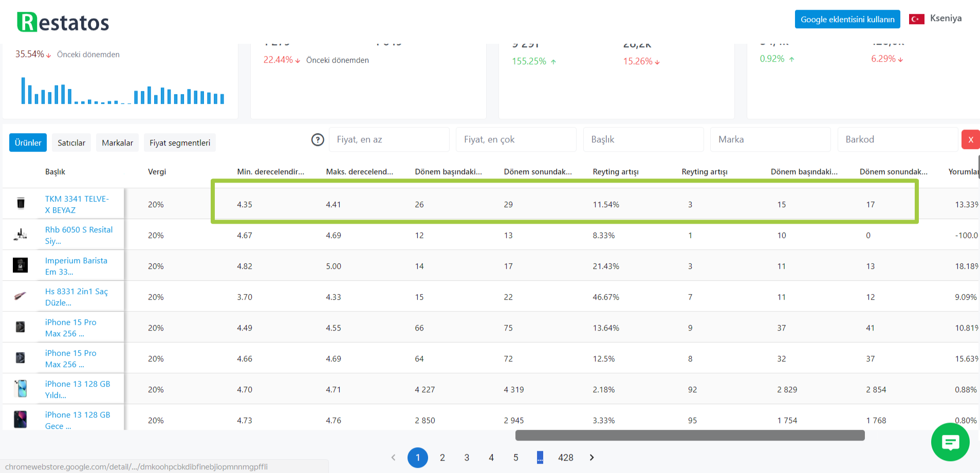
Task: Open Imperium Barista Em 33 product link
Action: pos(76,266)
